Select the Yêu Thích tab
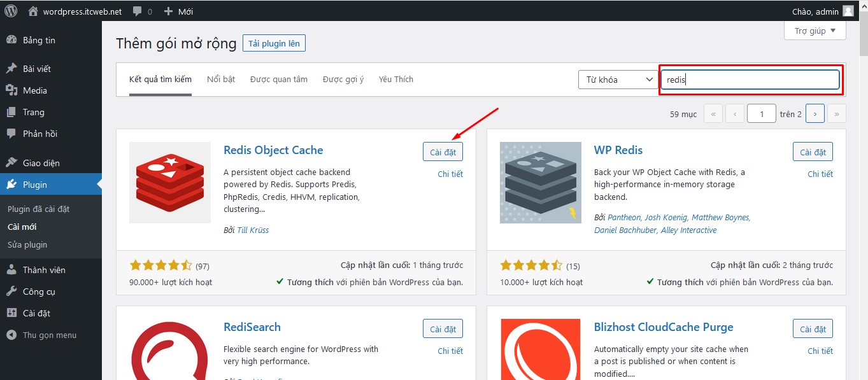Viewport: 868px width, 380px height. [x=395, y=79]
